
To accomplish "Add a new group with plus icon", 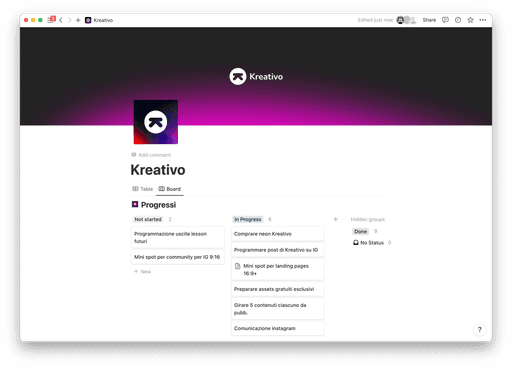I will [336, 219].
